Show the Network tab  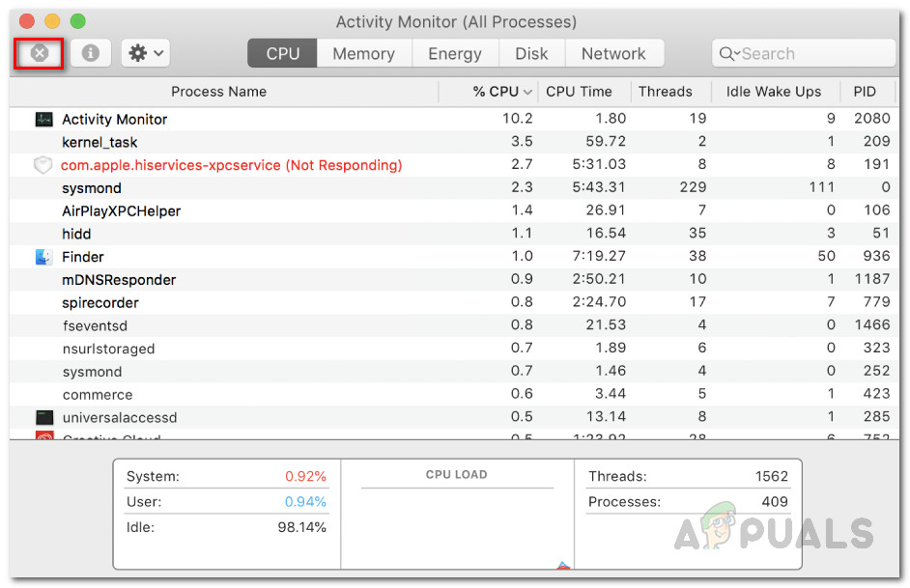pos(613,54)
